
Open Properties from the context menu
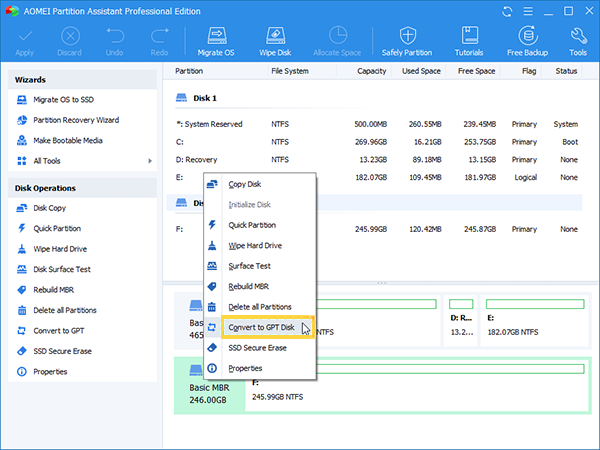(x=260, y=368)
